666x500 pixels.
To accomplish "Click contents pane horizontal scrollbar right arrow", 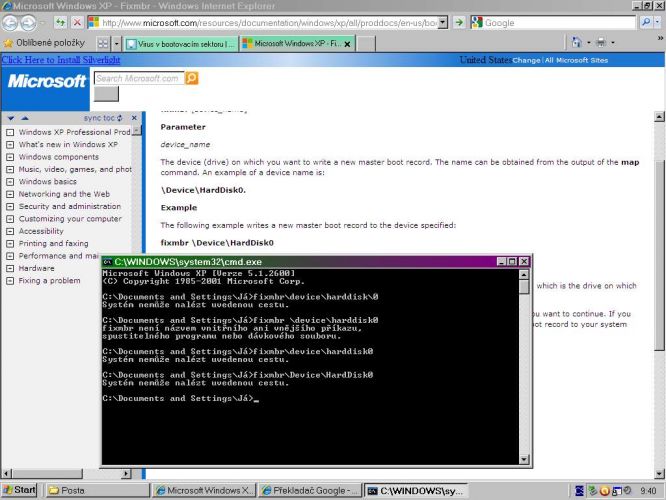I will 126,473.
